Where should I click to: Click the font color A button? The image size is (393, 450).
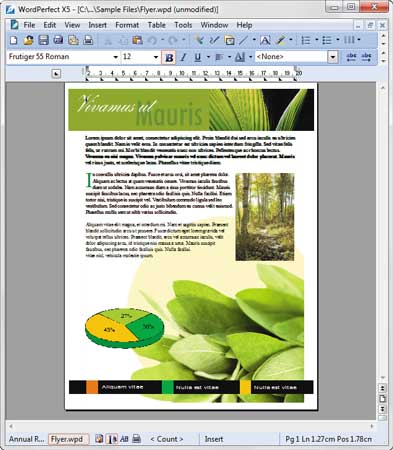pyautogui.click(x=240, y=57)
